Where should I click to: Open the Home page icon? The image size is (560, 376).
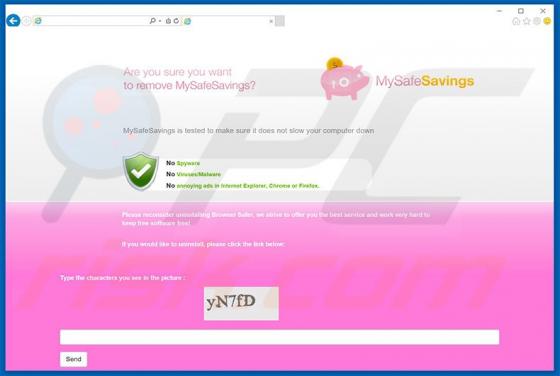click(516, 21)
